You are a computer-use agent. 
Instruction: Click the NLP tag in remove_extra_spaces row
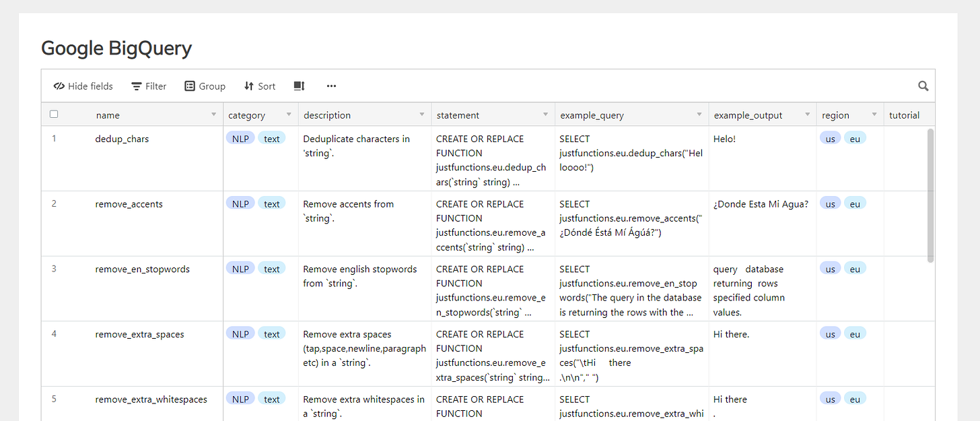click(x=240, y=333)
